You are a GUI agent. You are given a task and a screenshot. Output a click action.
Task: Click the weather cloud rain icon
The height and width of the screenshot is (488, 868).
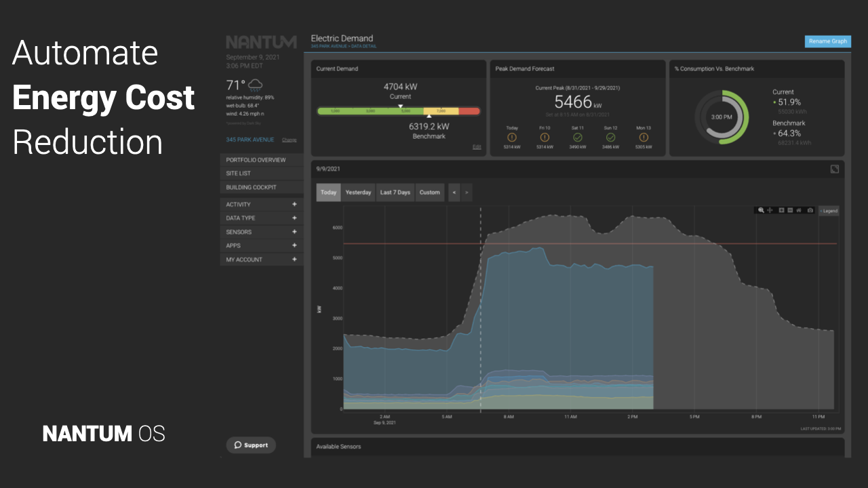256,85
